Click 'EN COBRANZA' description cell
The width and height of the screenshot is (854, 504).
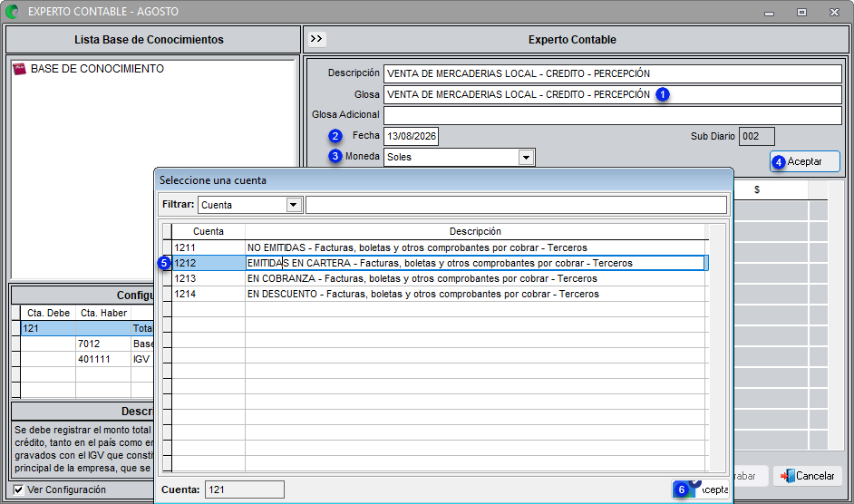coord(475,278)
